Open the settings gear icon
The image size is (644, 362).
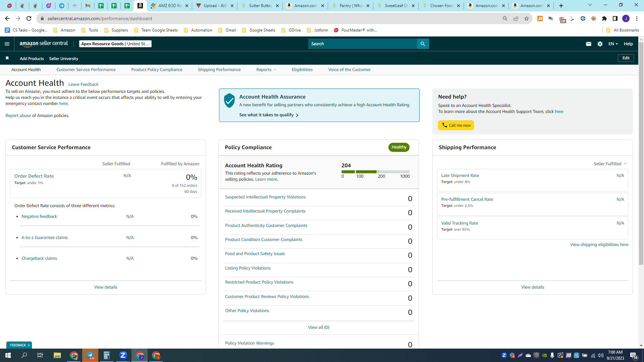click(600, 44)
